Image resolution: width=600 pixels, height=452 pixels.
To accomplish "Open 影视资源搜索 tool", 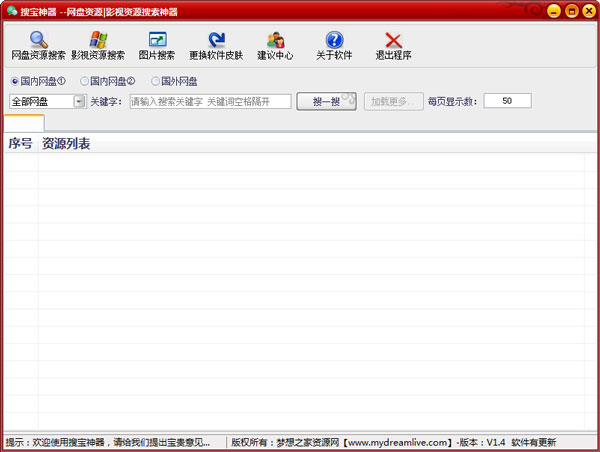I will (98, 45).
